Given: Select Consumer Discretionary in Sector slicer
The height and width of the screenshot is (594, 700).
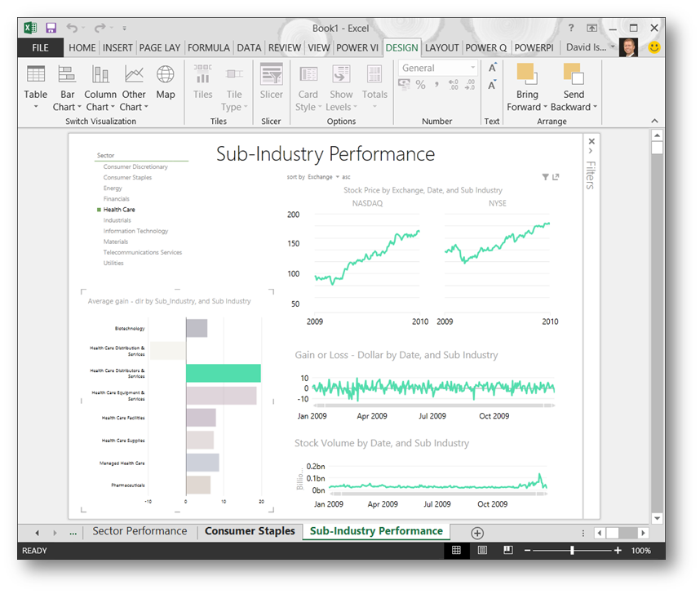Looking at the screenshot, I should coord(135,166).
